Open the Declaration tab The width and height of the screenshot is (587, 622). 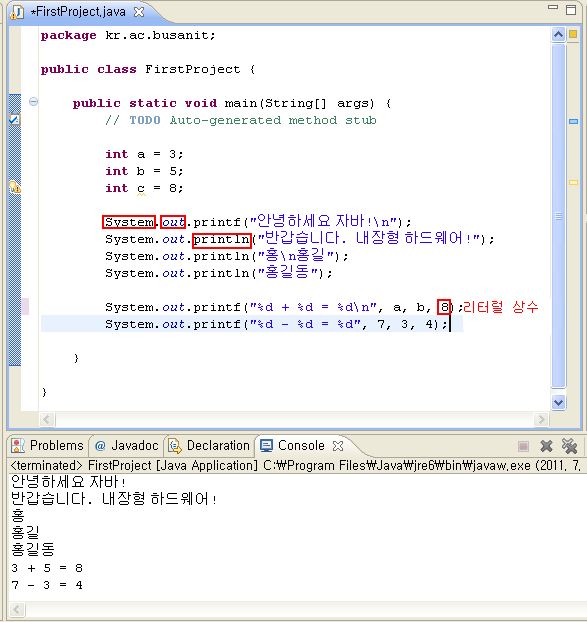point(209,445)
